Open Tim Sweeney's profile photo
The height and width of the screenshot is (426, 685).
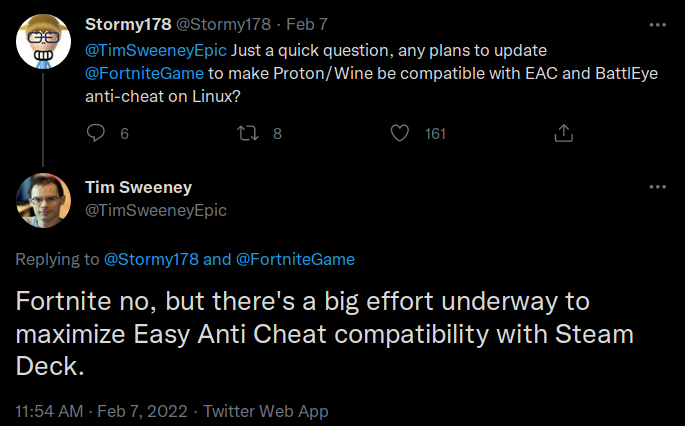tap(43, 201)
